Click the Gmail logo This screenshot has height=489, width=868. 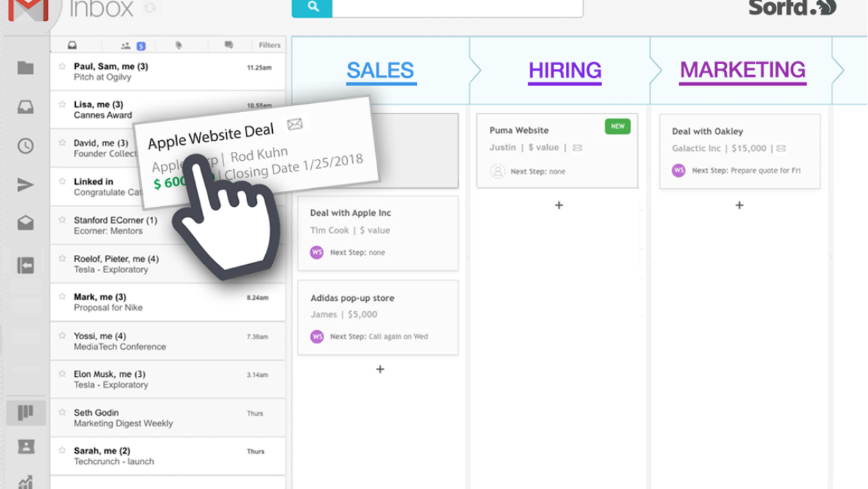pyautogui.click(x=29, y=10)
